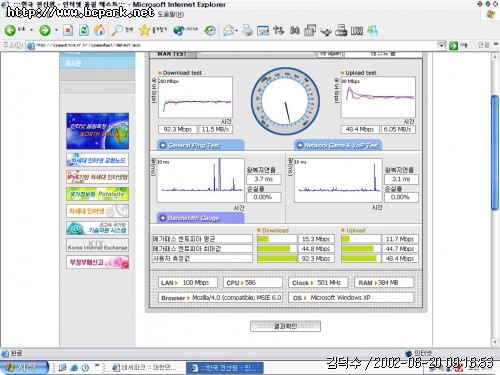Click the General Ping Test tab header
The height and width of the screenshot is (375, 500).
[x=200, y=145]
